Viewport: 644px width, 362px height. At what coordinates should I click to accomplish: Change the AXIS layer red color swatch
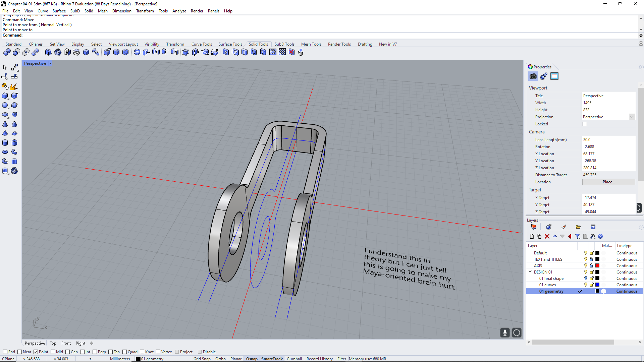[597, 266]
